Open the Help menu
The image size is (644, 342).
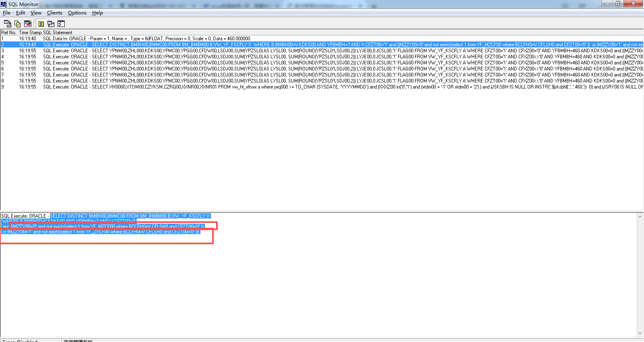coord(97,13)
